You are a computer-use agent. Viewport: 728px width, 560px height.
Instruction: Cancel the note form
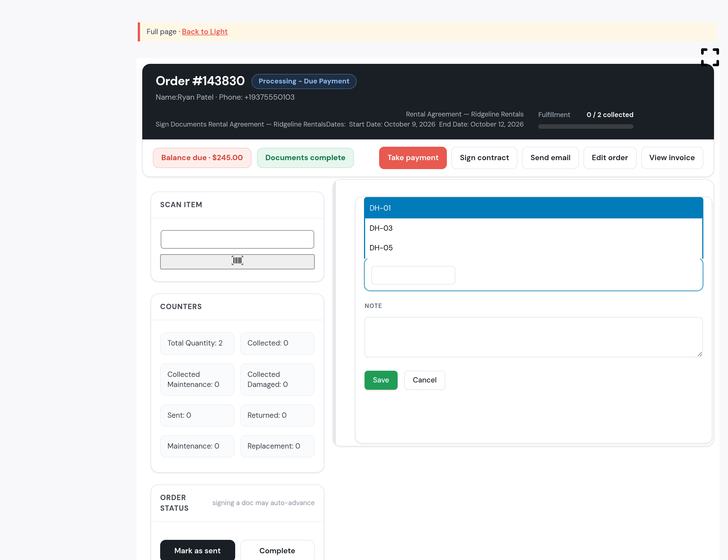pos(424,380)
